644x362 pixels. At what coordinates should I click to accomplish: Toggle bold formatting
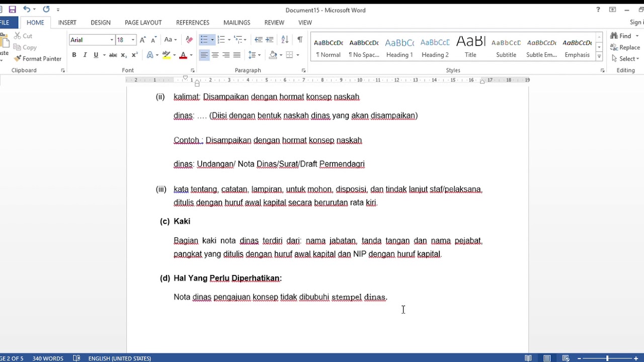click(x=74, y=55)
